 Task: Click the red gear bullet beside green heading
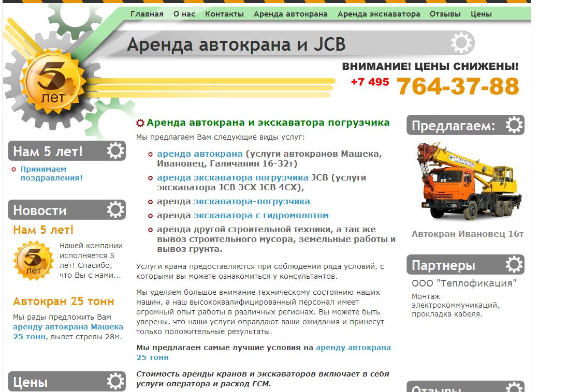(x=140, y=123)
